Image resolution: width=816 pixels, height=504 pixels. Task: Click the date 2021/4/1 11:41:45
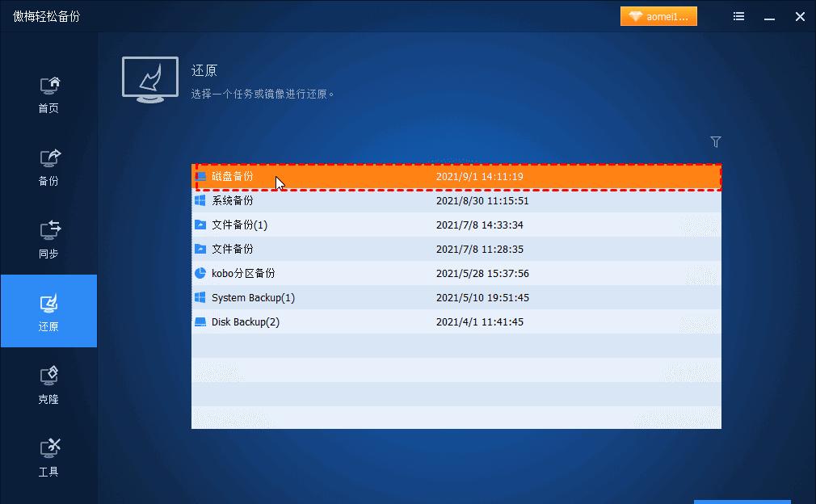(x=479, y=322)
